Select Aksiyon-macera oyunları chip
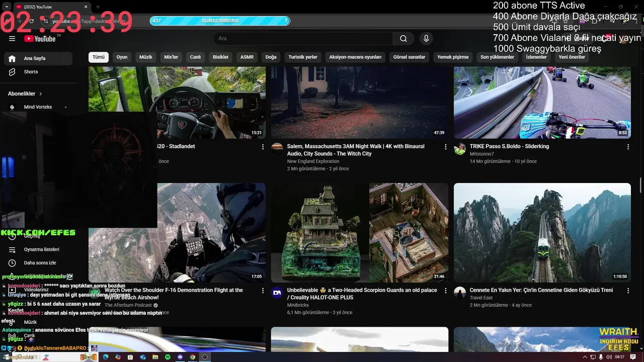The height and width of the screenshot is (362, 644). point(355,57)
